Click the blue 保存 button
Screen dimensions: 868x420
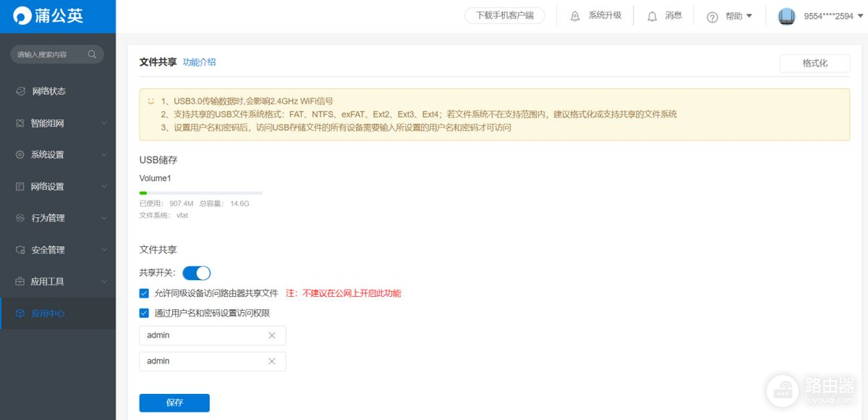[x=174, y=403]
